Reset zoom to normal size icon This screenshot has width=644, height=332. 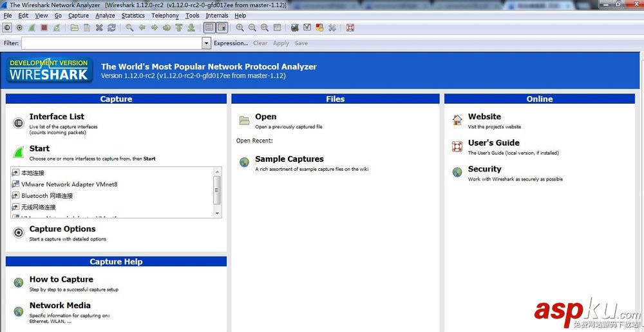coord(265,28)
